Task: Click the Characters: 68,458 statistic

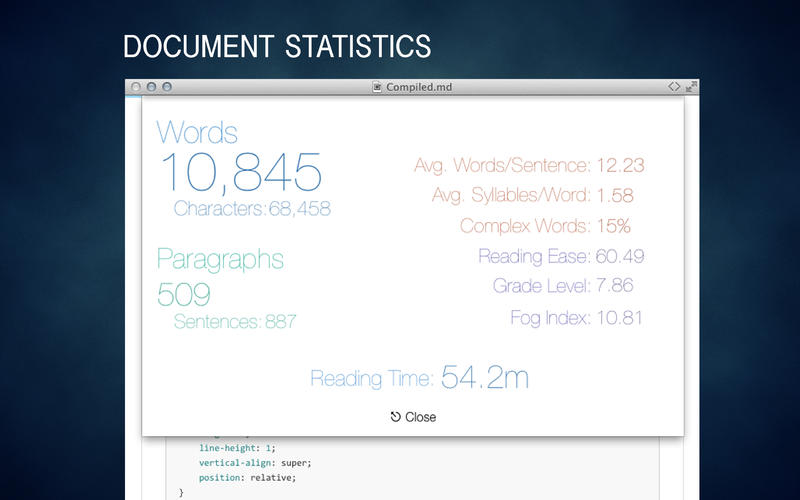Action: (x=252, y=209)
